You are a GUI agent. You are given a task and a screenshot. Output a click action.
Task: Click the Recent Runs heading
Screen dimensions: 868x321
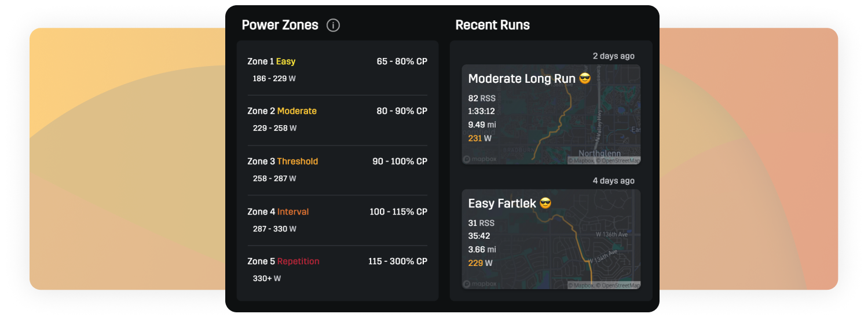(x=493, y=25)
